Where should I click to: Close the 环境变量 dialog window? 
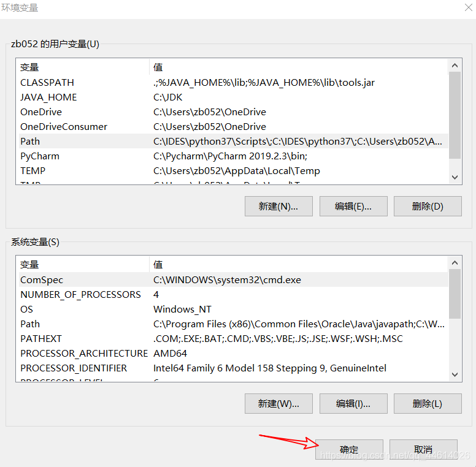pyautogui.click(x=469, y=7)
